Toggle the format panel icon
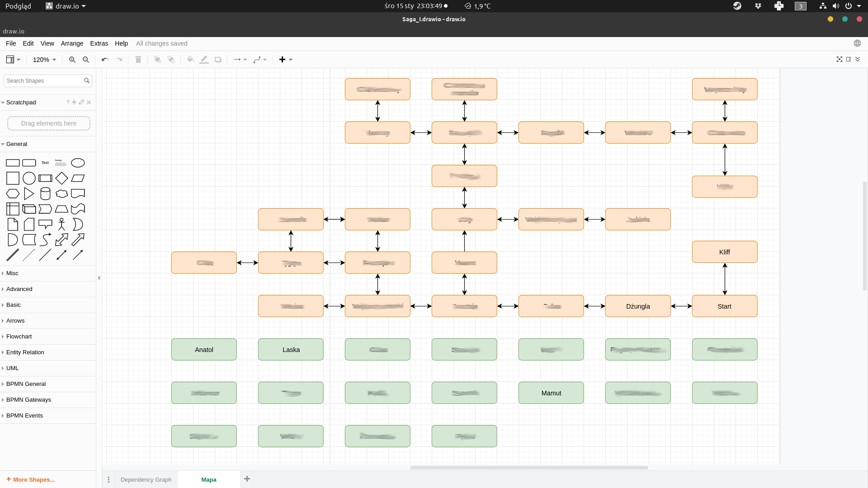The width and height of the screenshot is (868, 488). (849, 59)
